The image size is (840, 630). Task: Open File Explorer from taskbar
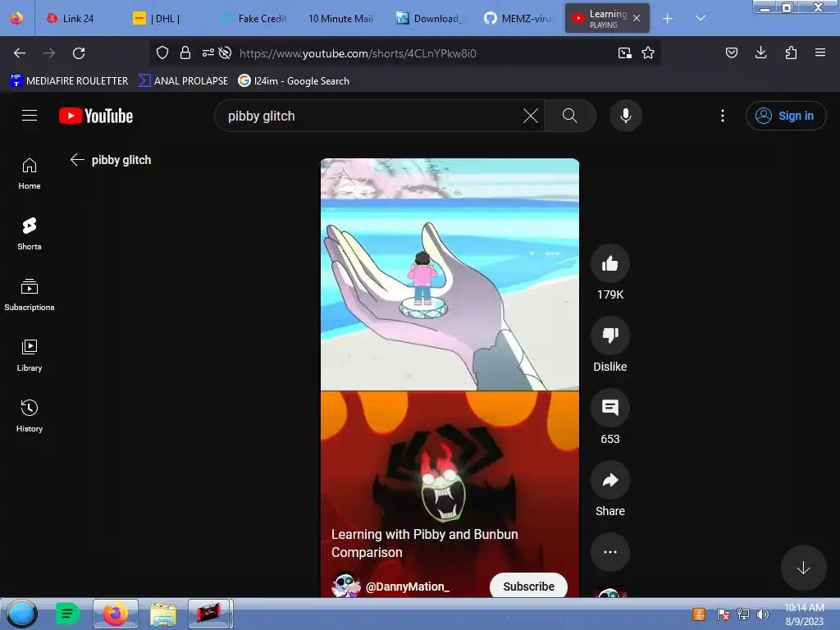[x=163, y=614]
